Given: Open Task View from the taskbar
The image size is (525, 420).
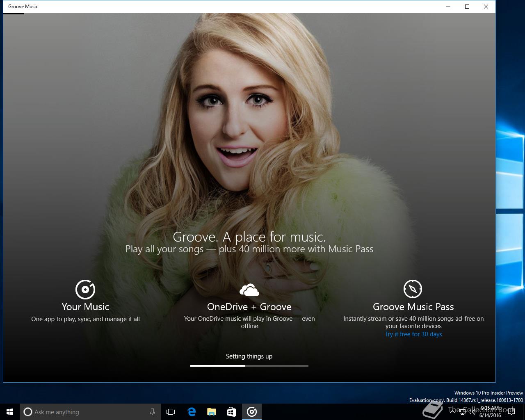Looking at the screenshot, I should pos(171,412).
